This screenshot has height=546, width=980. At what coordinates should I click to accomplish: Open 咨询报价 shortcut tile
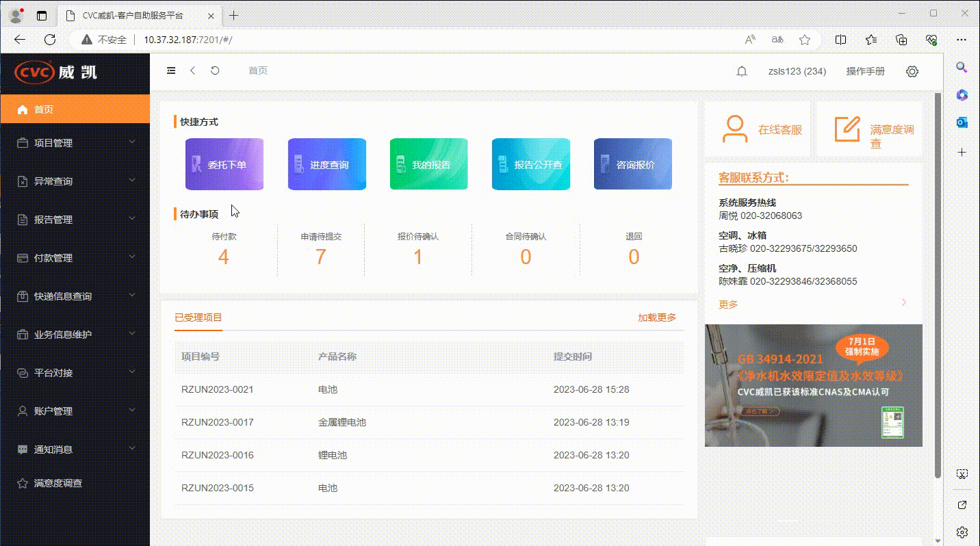pos(632,164)
